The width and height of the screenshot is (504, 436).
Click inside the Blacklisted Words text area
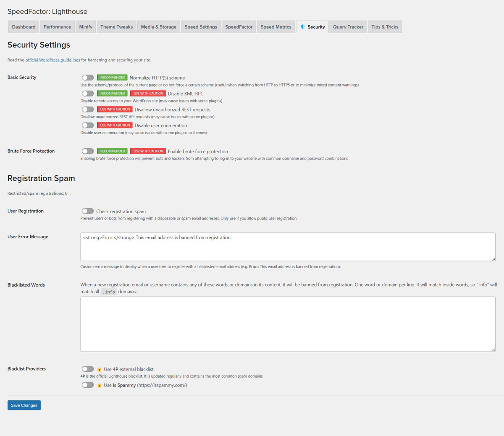tap(288, 324)
